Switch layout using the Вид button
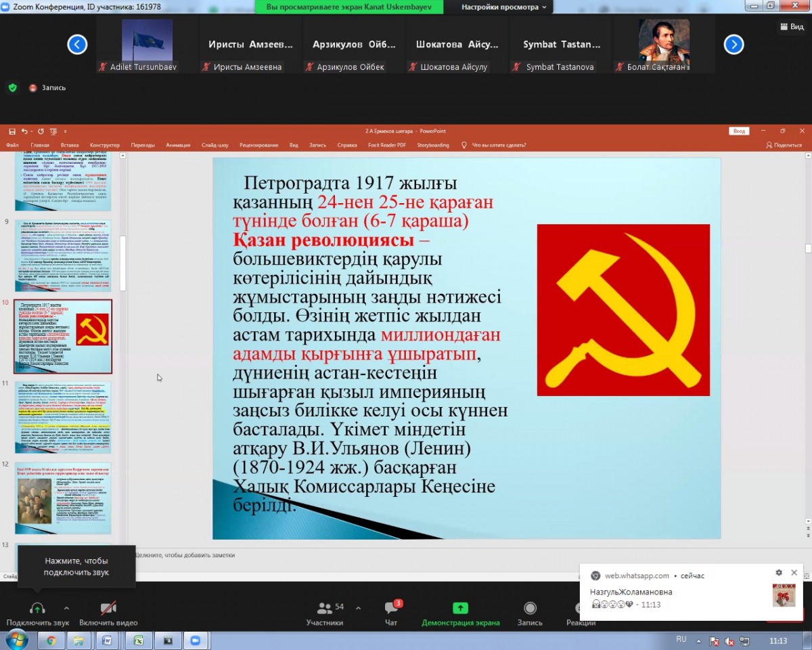 pos(790,26)
